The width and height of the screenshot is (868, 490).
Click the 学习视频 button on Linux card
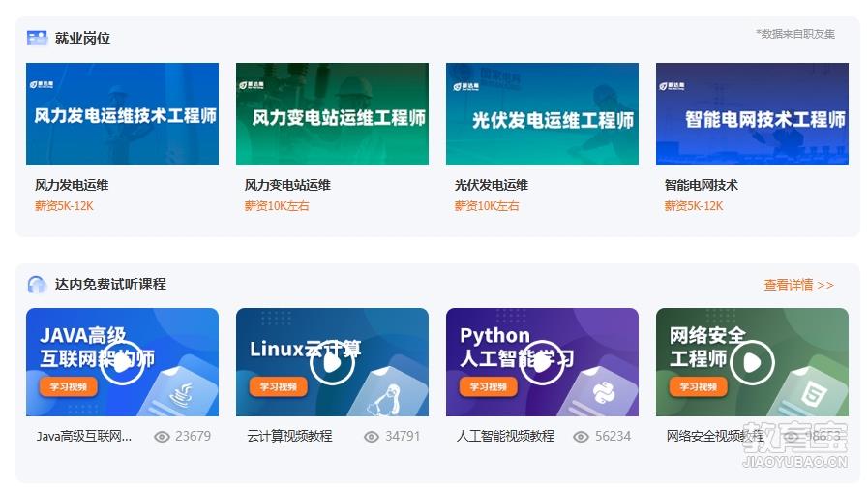(279, 386)
